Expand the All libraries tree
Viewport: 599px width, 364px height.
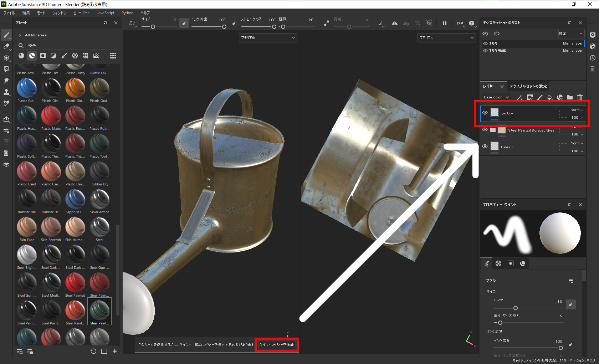point(20,35)
